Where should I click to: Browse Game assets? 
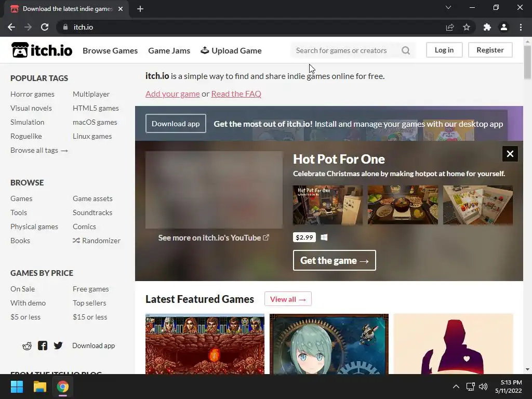coord(92,198)
